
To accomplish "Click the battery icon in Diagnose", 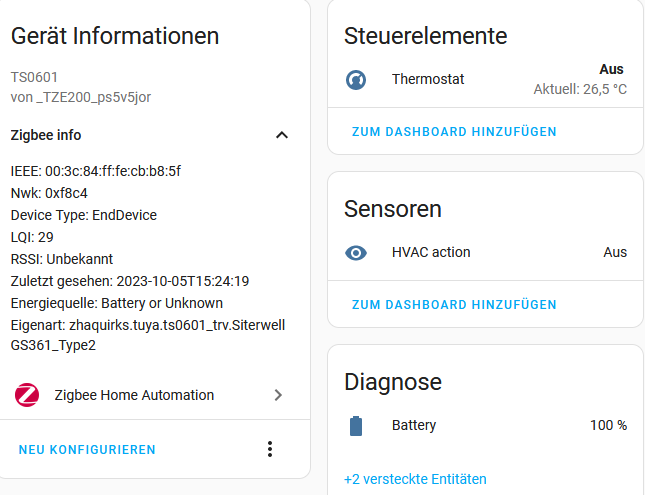I will (x=356, y=426).
